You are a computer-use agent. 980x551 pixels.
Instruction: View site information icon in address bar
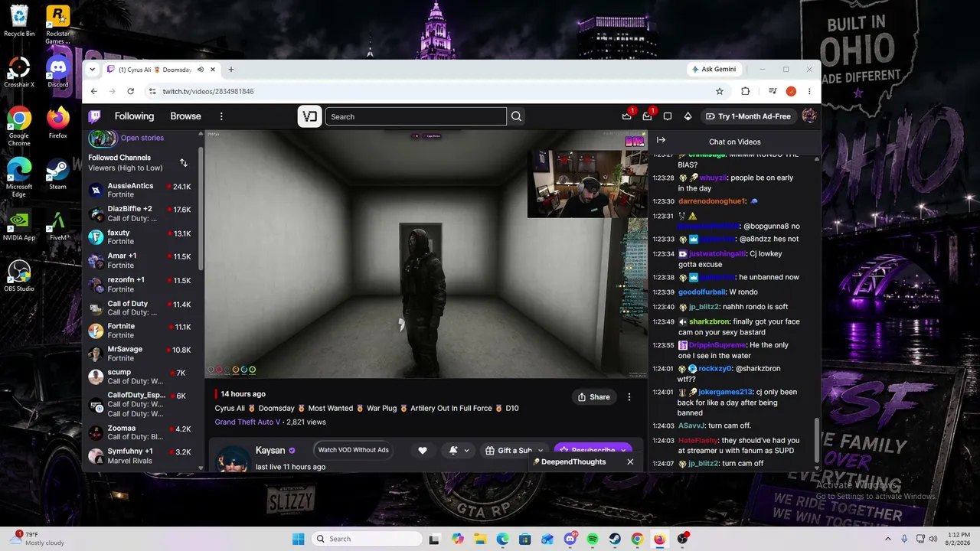point(152,91)
